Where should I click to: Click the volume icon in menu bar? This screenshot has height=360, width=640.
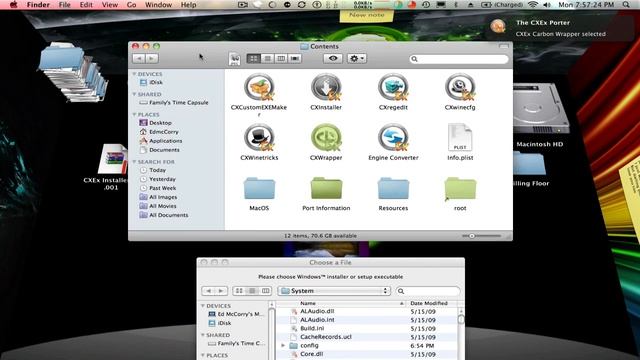pos(547,5)
